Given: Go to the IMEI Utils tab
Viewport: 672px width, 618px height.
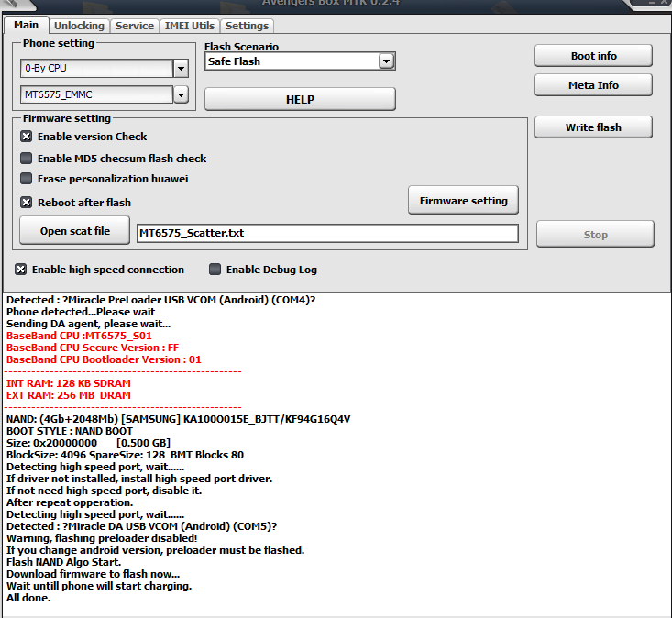Looking at the screenshot, I should tap(190, 26).
